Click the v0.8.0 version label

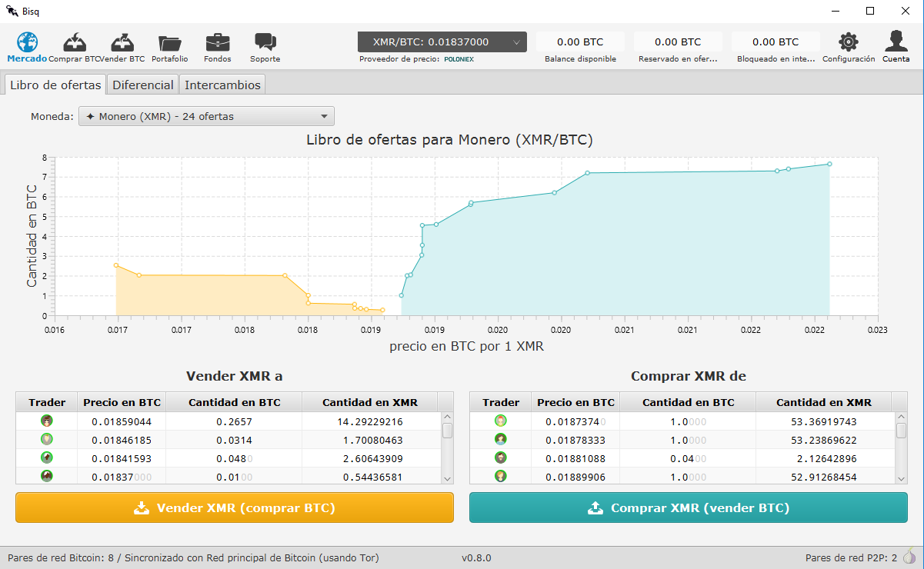point(476,557)
